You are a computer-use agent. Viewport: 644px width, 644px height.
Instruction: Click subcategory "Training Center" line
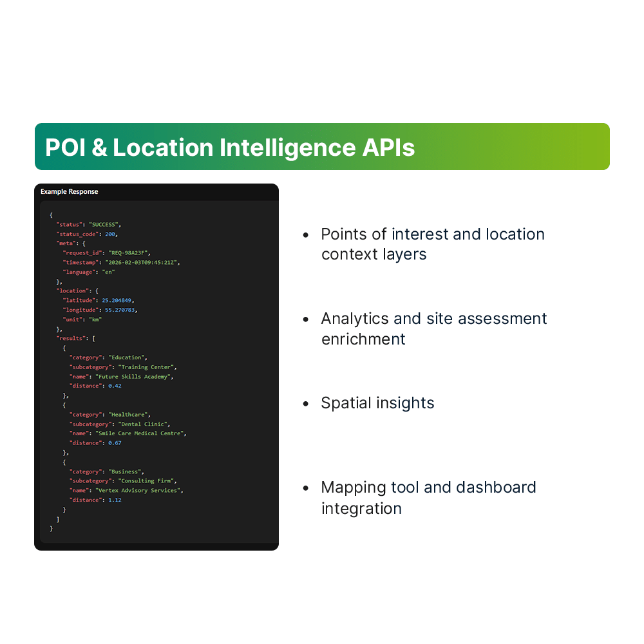tap(123, 367)
